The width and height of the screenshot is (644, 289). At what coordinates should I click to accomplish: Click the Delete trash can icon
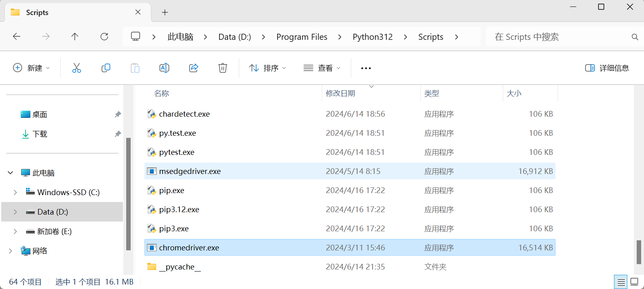pos(223,68)
